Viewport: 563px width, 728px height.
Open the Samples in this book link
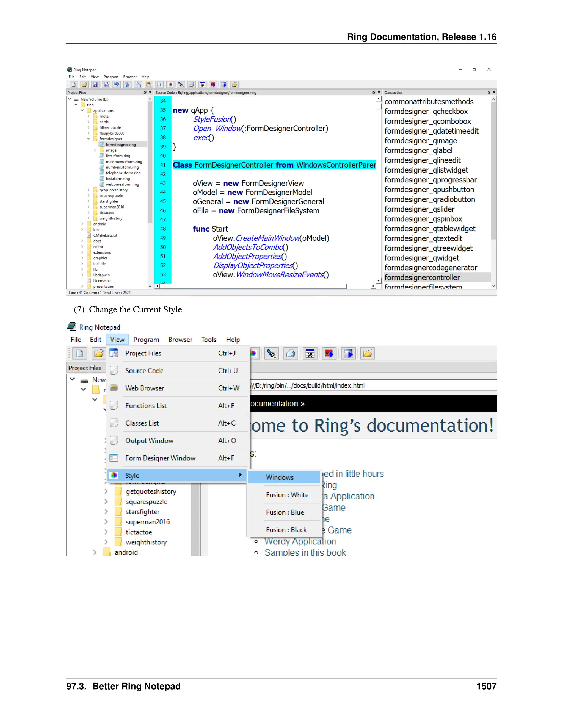pos(305,553)
